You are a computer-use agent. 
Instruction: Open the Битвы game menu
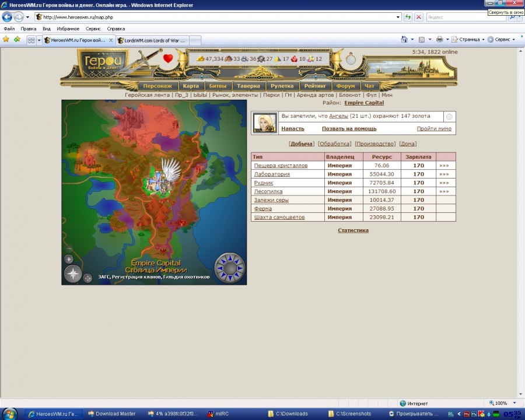point(218,86)
